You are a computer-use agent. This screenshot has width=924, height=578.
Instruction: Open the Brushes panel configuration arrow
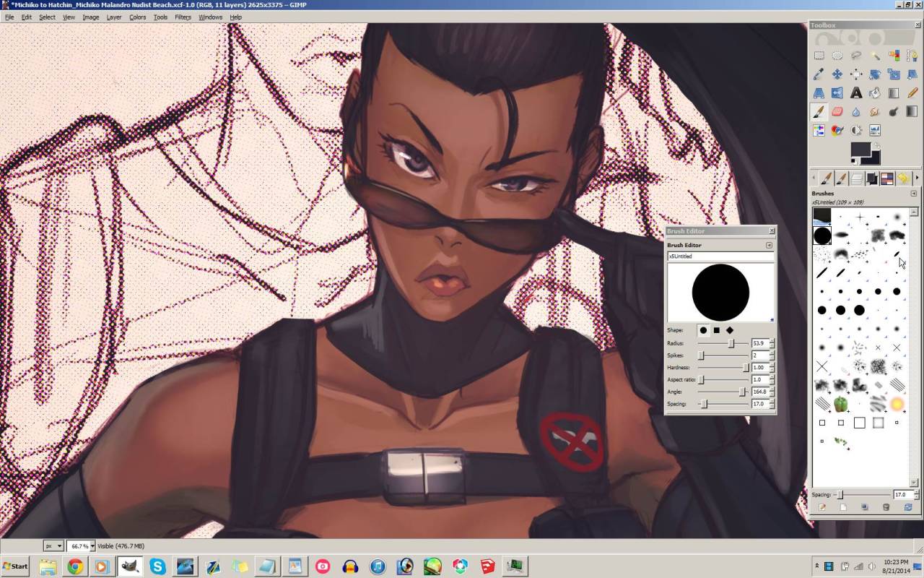(913, 193)
